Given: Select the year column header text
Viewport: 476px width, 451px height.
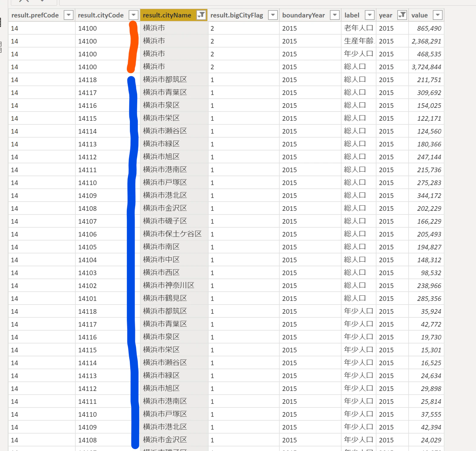Looking at the screenshot, I should pos(385,15).
